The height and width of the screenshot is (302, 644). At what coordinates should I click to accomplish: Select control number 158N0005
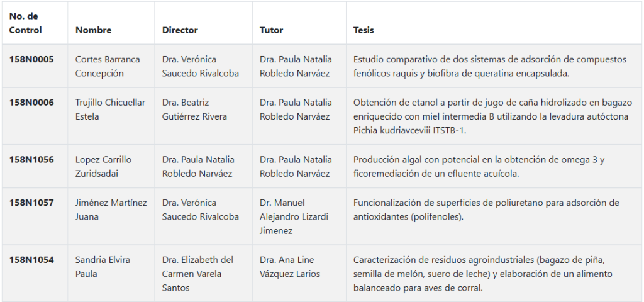[31, 60]
